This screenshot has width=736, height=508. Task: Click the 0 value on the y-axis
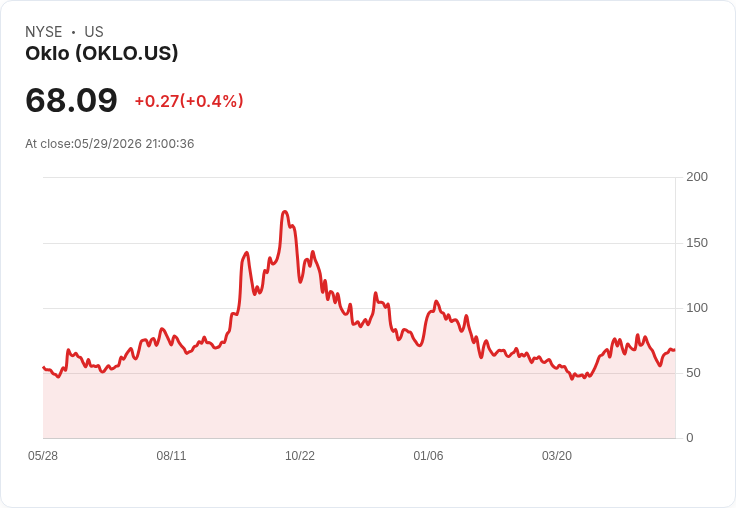tap(690, 438)
